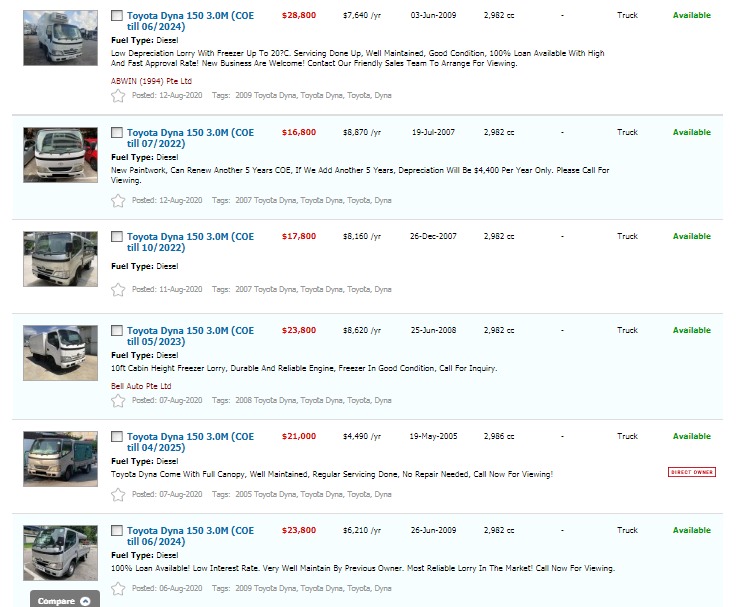Click the thumbnail of the $16,800 Toyota Dyna
The image size is (745, 607).
click(x=60, y=155)
